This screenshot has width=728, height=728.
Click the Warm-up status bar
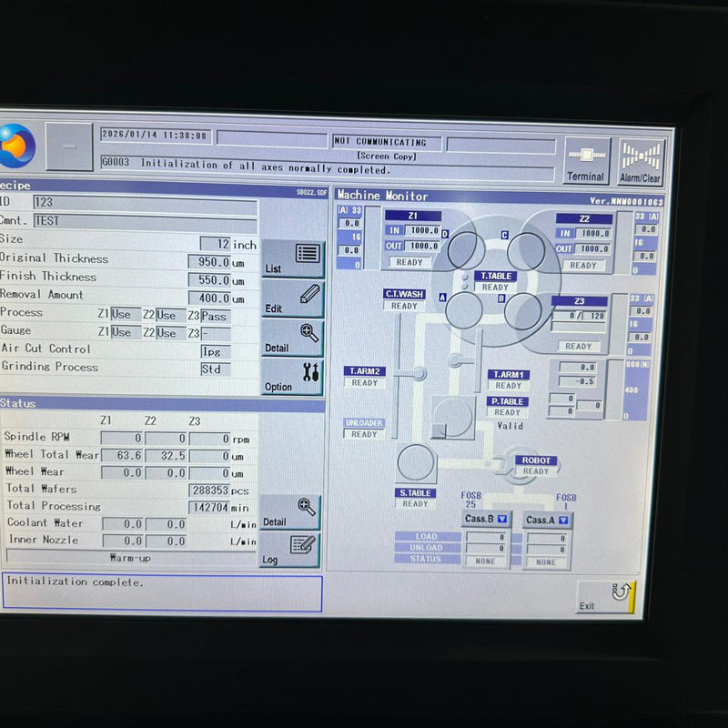(130, 558)
